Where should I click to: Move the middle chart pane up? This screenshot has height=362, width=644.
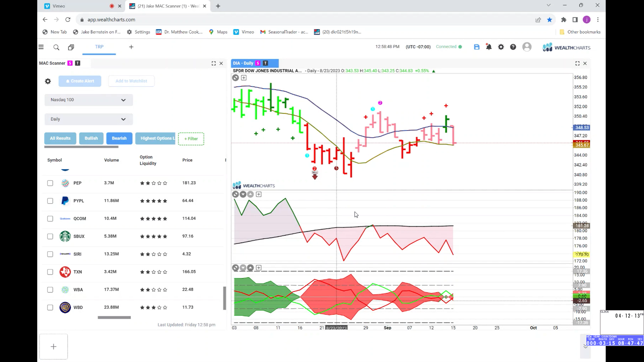(251, 194)
